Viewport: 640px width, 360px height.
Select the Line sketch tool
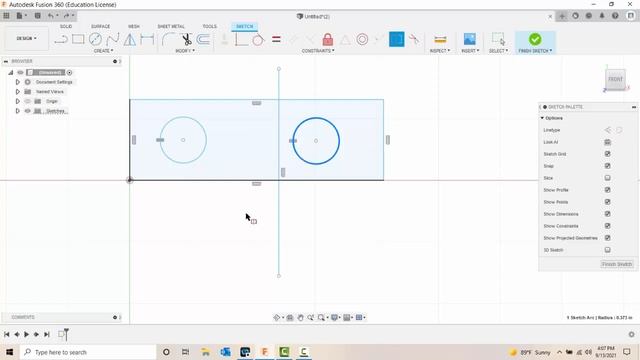61,40
